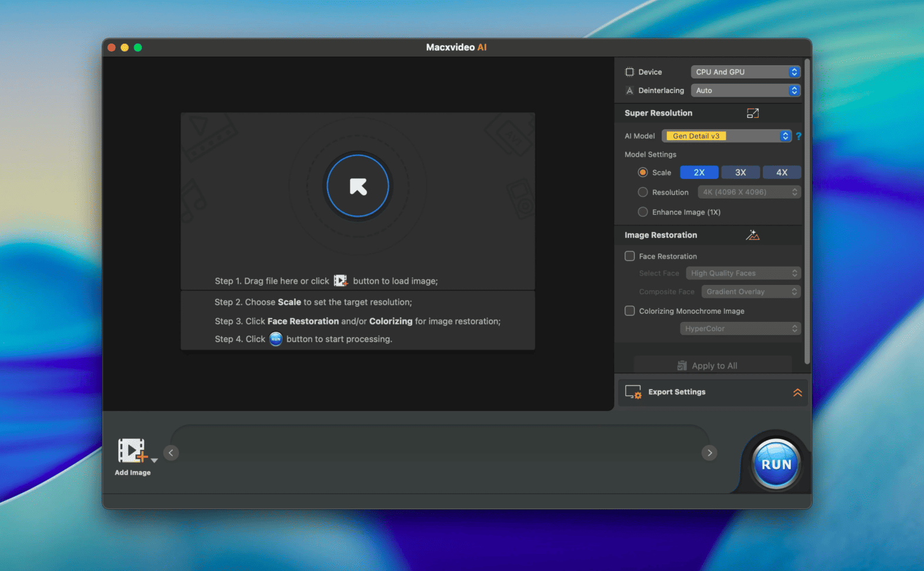Open the Gradient Overlay dropdown
Image resolution: width=924 pixels, height=571 pixels.
coord(751,292)
